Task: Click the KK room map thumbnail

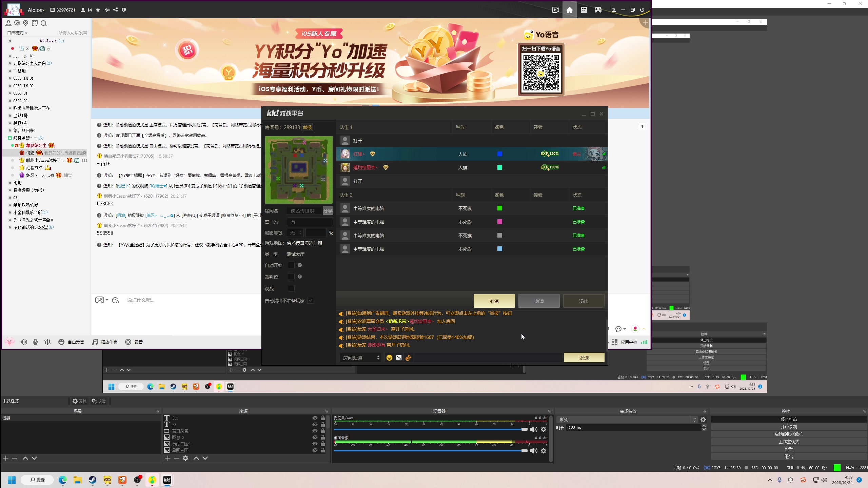Action: [x=299, y=170]
